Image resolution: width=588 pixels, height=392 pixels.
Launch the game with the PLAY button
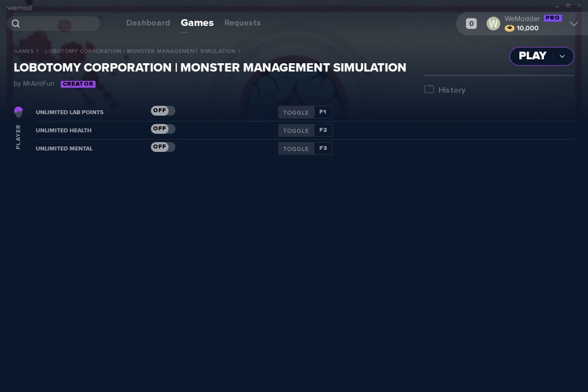pos(532,56)
